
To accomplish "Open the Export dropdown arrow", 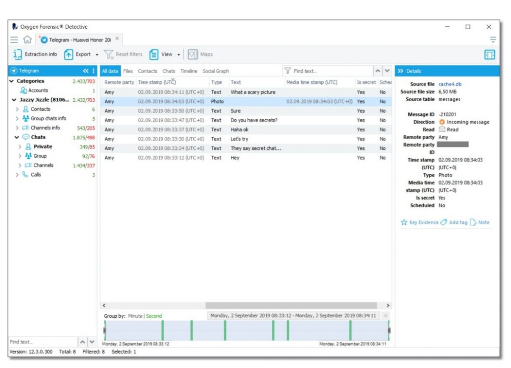I will [97, 55].
